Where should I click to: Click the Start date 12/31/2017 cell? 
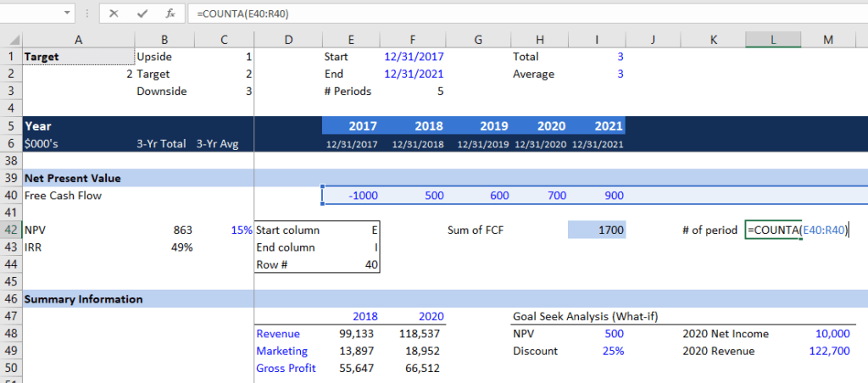[413, 57]
